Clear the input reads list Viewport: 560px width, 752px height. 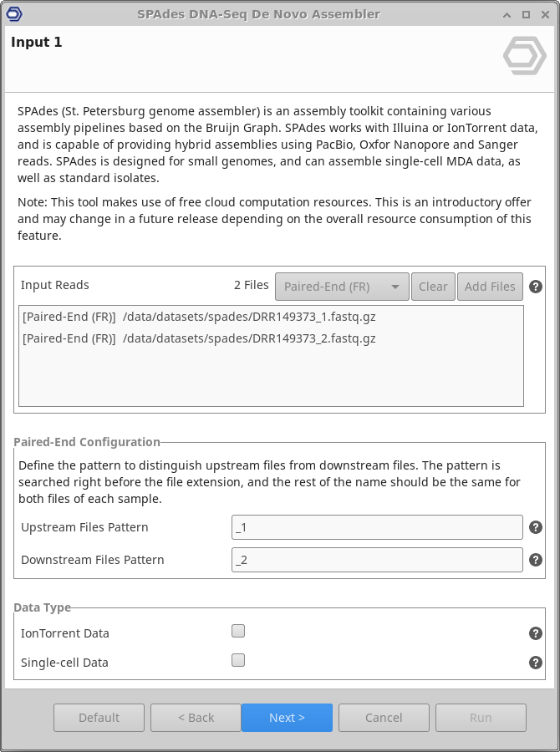[x=433, y=287]
